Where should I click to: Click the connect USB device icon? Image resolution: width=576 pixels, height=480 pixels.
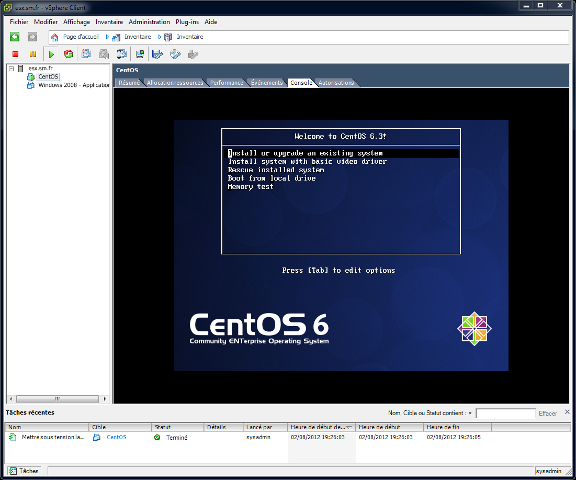[x=192, y=55]
